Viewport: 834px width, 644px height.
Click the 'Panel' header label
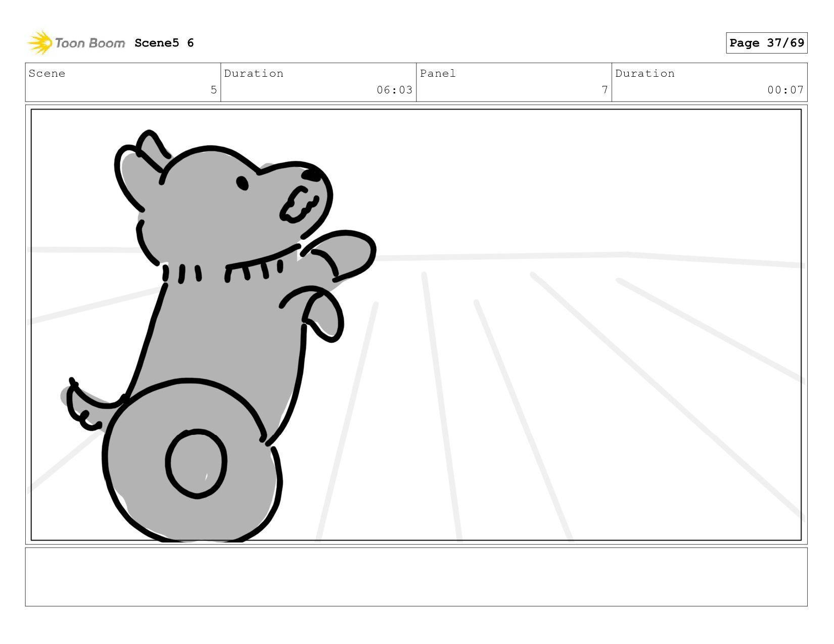point(438,74)
